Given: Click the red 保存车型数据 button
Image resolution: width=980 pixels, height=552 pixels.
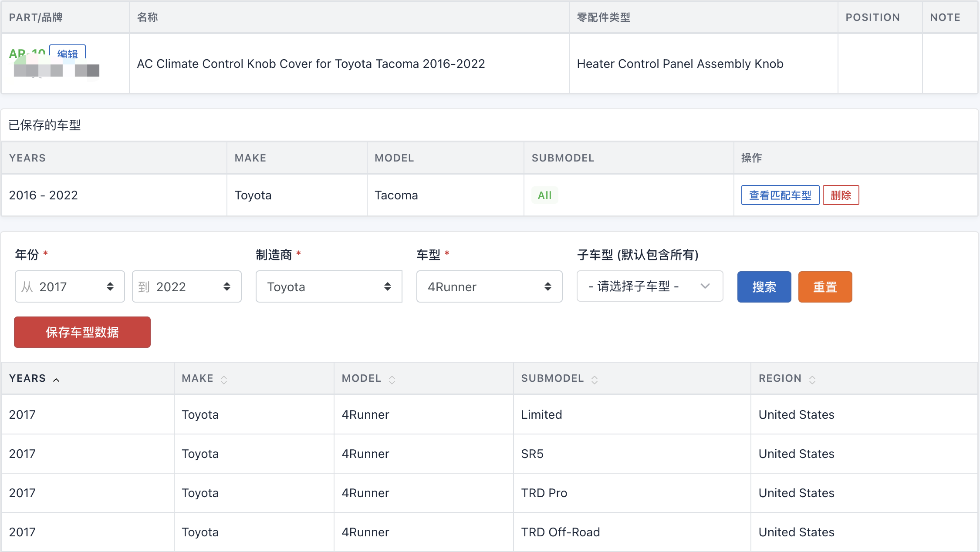Looking at the screenshot, I should (82, 332).
